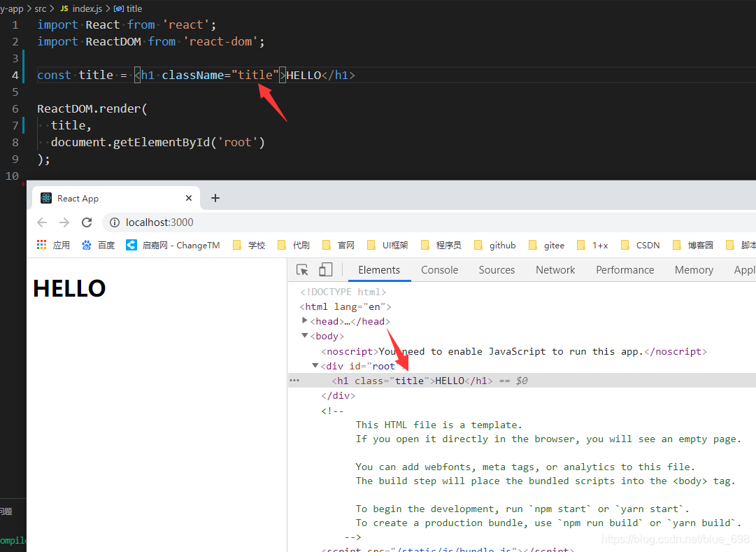Open the 程序员 bookmark folder
The height and width of the screenshot is (552, 756).
pyautogui.click(x=441, y=245)
